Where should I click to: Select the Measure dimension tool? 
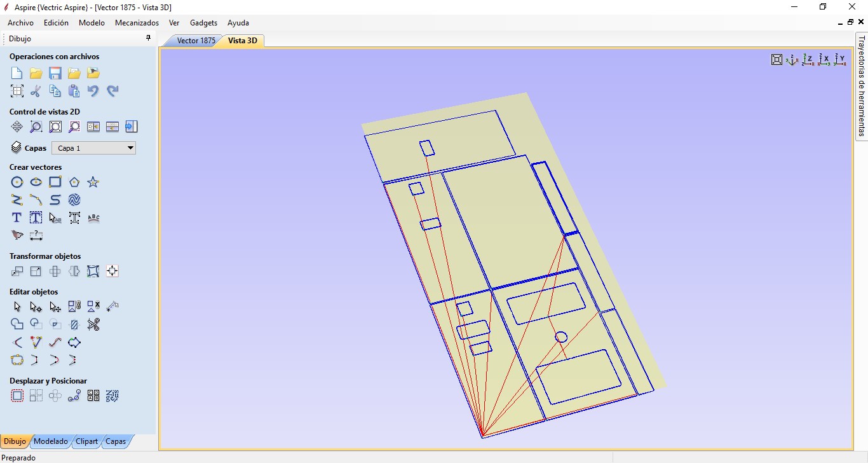tap(36, 236)
